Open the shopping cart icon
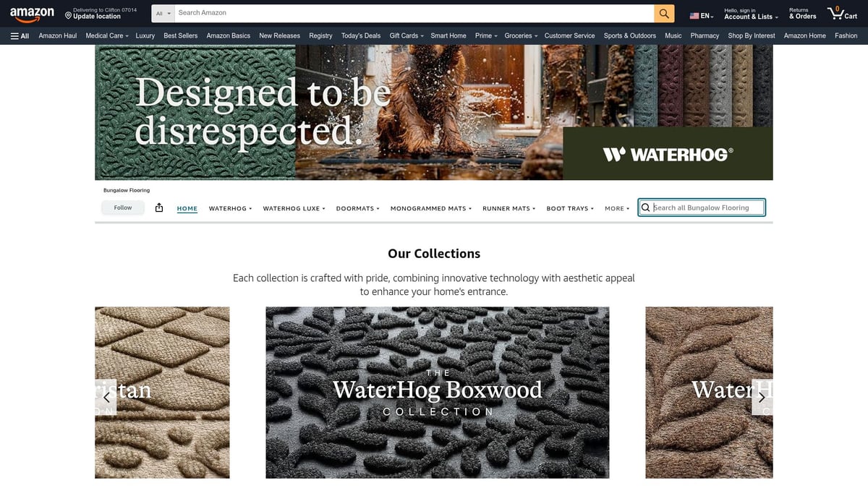The width and height of the screenshot is (868, 488). click(843, 13)
